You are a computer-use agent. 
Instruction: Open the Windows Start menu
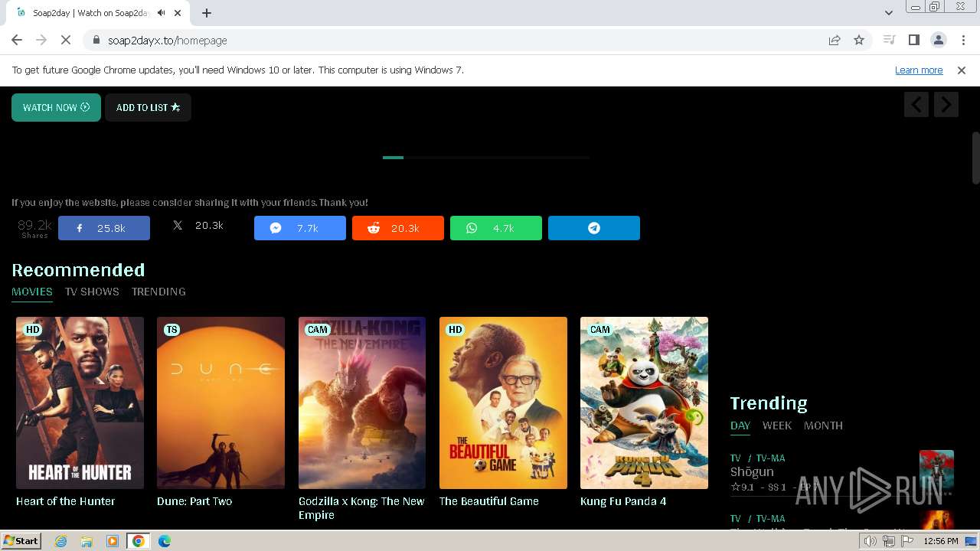pos(21,541)
